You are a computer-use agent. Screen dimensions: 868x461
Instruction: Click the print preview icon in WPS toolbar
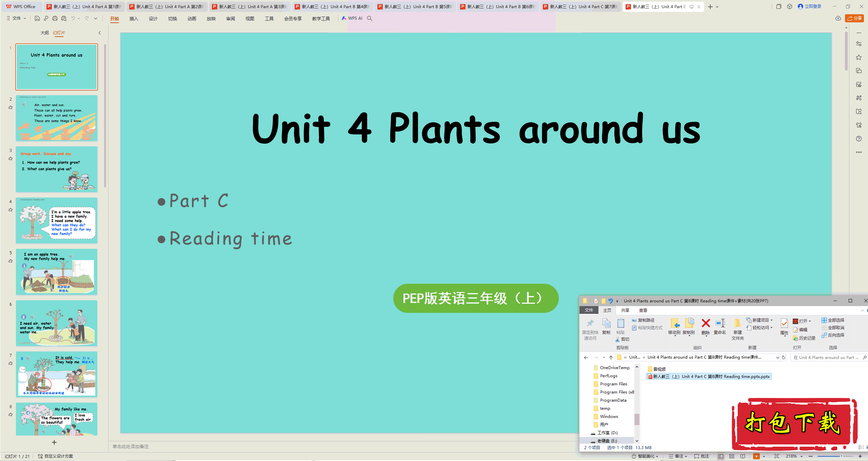(64, 18)
